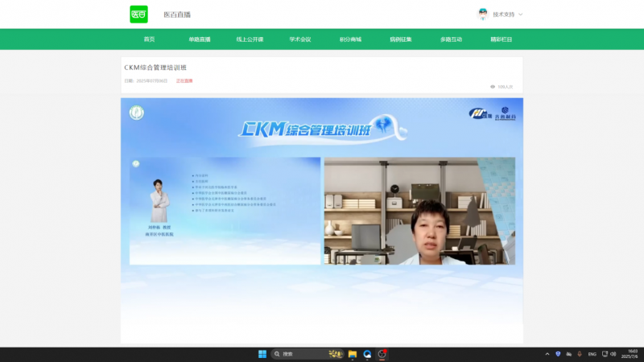Go to the 首页 nav tab
This screenshot has width=644, height=362.
pyautogui.click(x=149, y=39)
